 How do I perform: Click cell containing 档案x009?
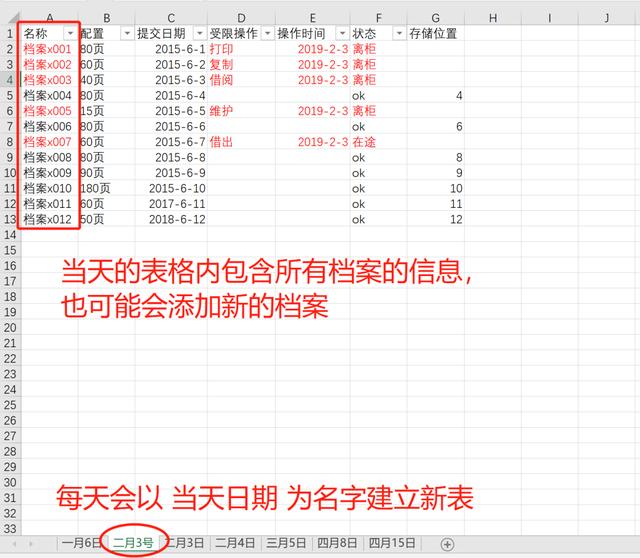pos(49,173)
